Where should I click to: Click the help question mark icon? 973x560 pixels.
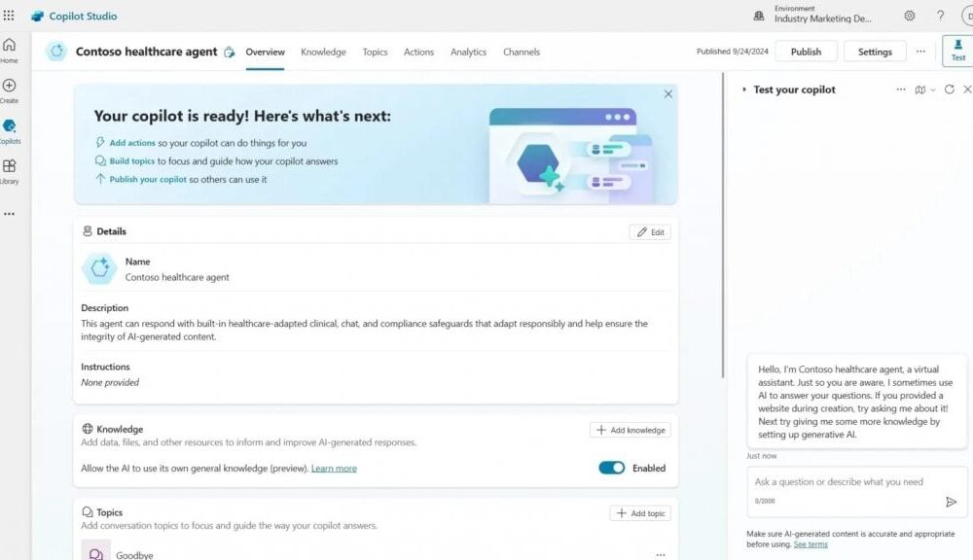point(940,16)
